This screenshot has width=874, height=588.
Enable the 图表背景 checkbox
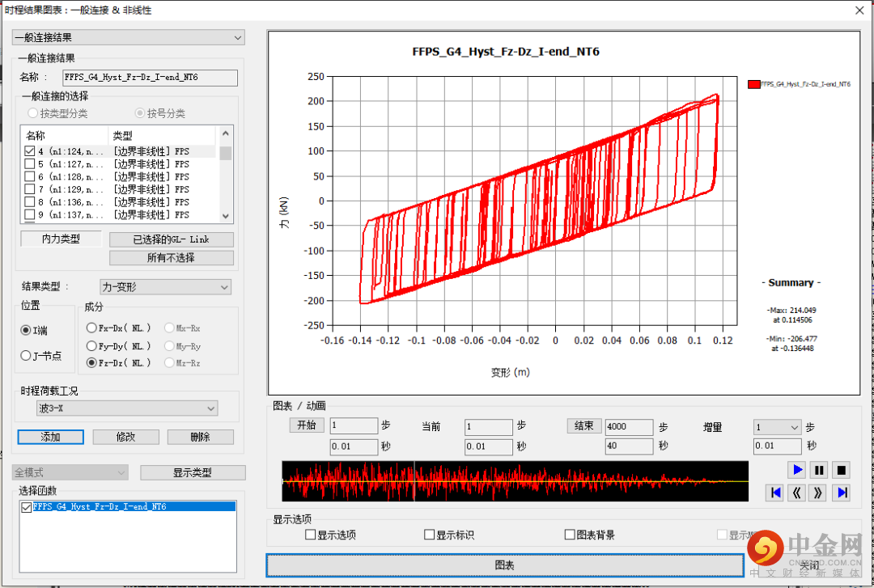570,535
